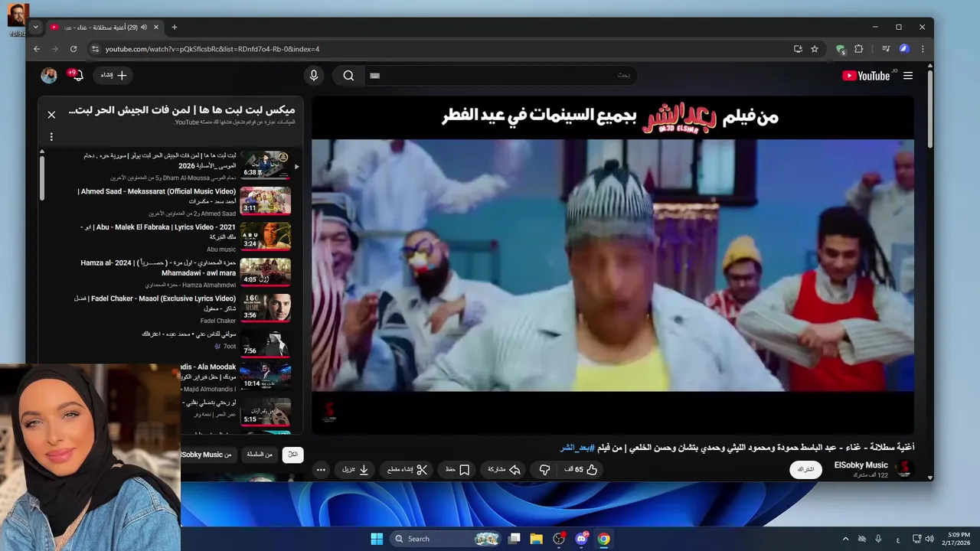Click the إنشاء create button

pos(113,75)
